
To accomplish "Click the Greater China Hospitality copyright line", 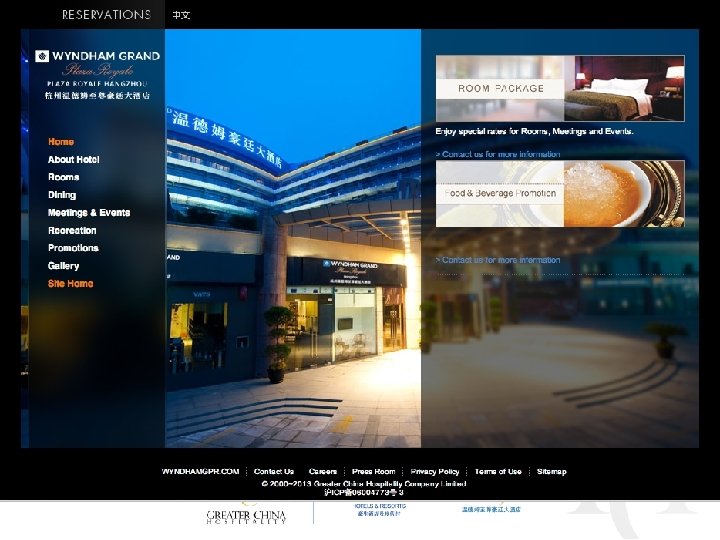I will click(x=364, y=484).
